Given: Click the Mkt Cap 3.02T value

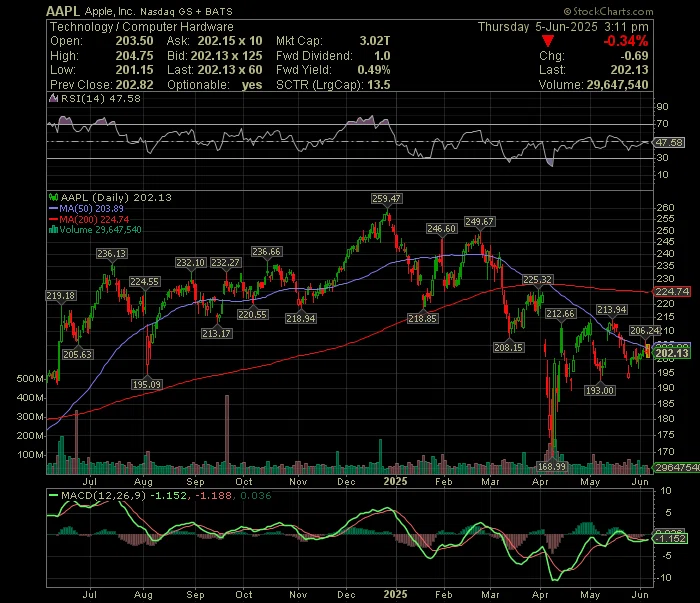Looking at the screenshot, I should tap(375, 41).
